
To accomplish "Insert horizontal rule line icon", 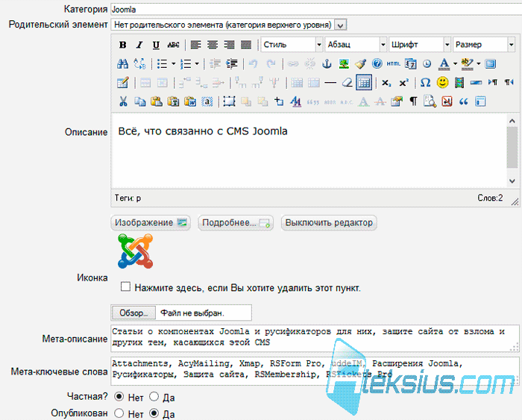I will 330,83.
